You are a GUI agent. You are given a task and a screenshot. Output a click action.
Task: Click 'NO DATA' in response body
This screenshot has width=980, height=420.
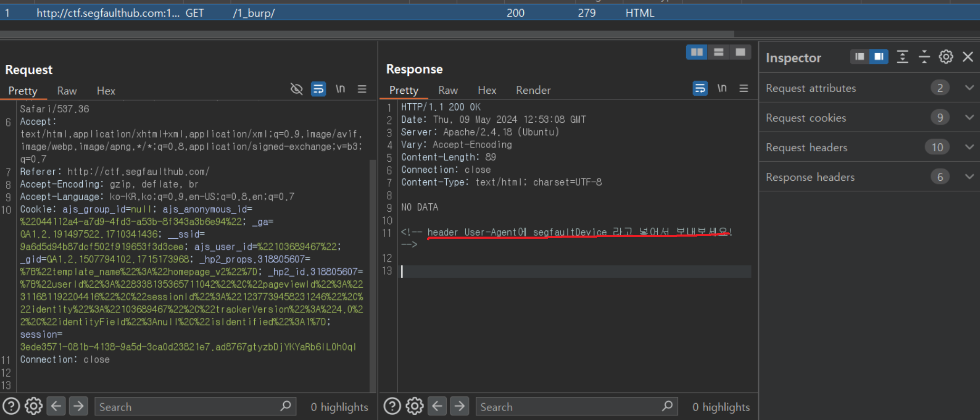420,207
